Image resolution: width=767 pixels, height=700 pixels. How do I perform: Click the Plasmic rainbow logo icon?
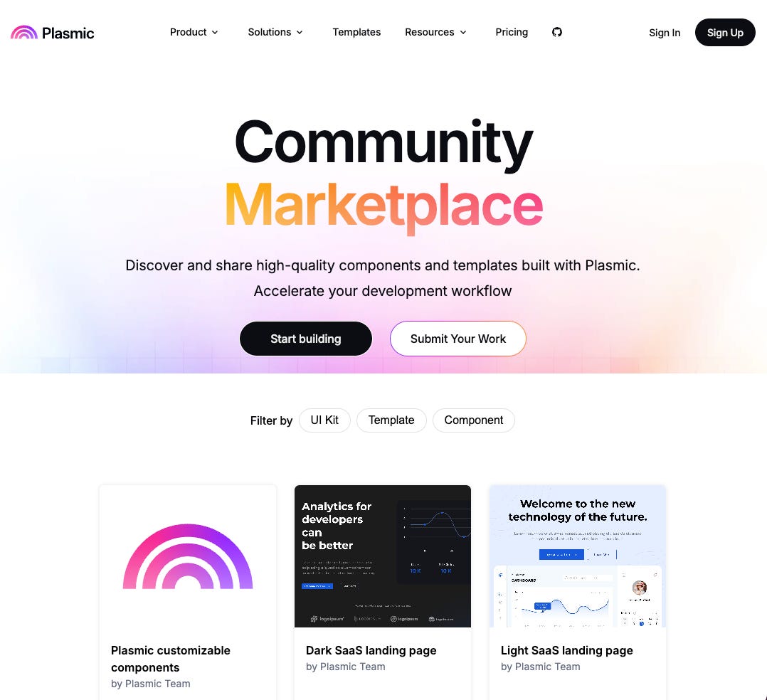click(x=24, y=32)
